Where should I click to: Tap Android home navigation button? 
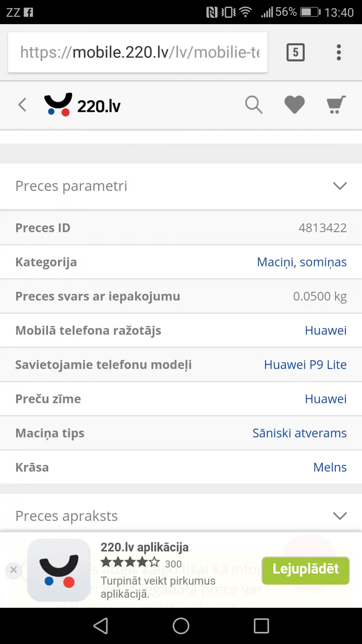(181, 626)
